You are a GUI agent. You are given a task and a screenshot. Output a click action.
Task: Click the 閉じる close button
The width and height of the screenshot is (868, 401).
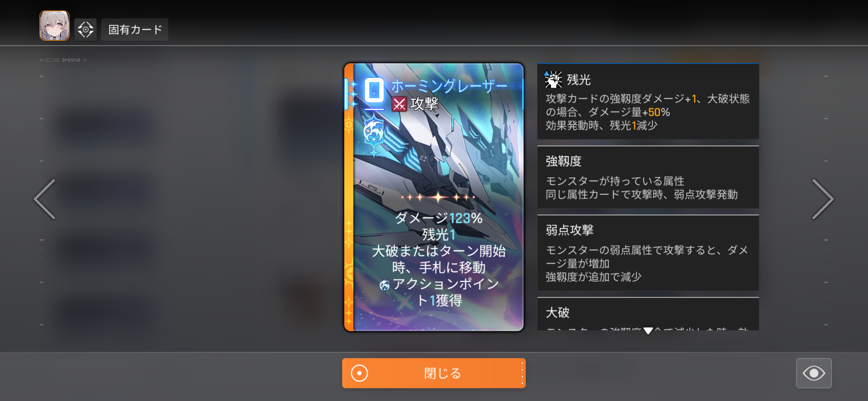434,373
